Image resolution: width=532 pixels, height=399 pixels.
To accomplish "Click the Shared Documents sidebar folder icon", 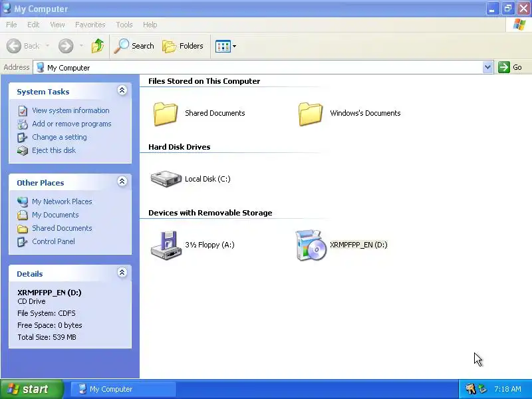I will pos(23,229).
